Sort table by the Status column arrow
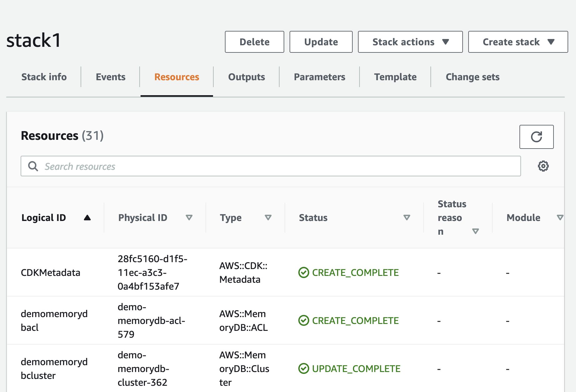This screenshot has width=576, height=392. pyautogui.click(x=407, y=218)
